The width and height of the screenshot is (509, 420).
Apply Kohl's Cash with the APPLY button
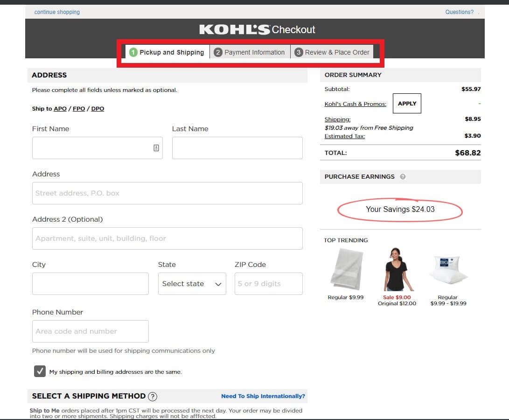[x=407, y=103]
